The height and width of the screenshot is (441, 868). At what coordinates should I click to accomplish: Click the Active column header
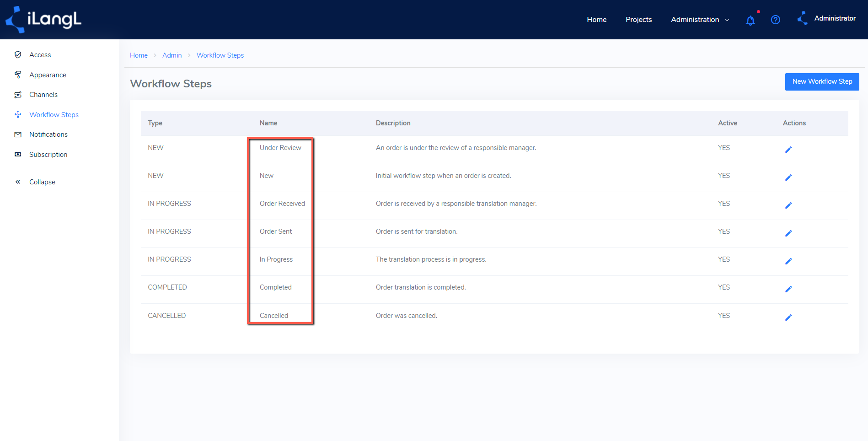(x=727, y=123)
